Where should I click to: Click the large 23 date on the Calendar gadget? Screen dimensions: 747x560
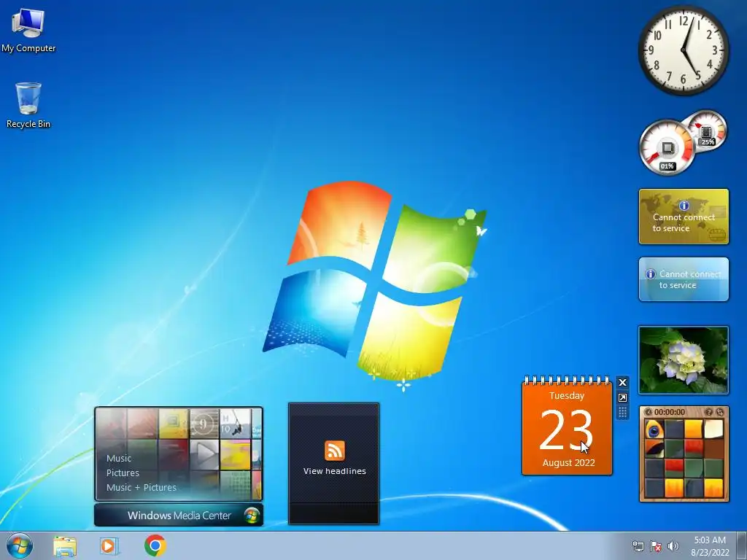[566, 430]
